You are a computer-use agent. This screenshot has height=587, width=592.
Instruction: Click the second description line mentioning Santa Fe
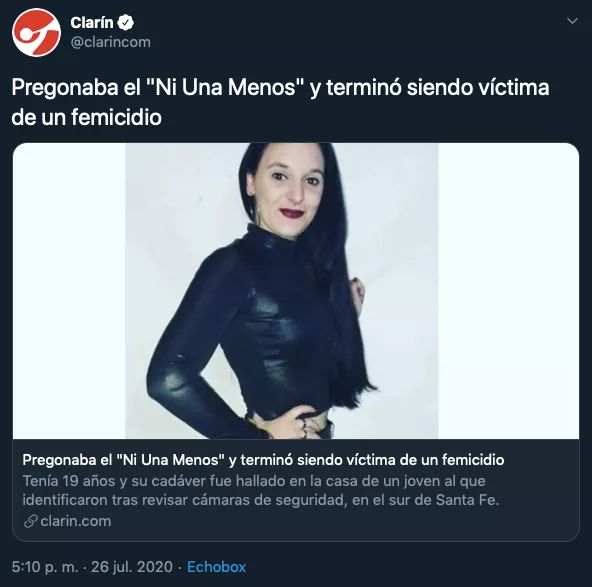(261, 500)
